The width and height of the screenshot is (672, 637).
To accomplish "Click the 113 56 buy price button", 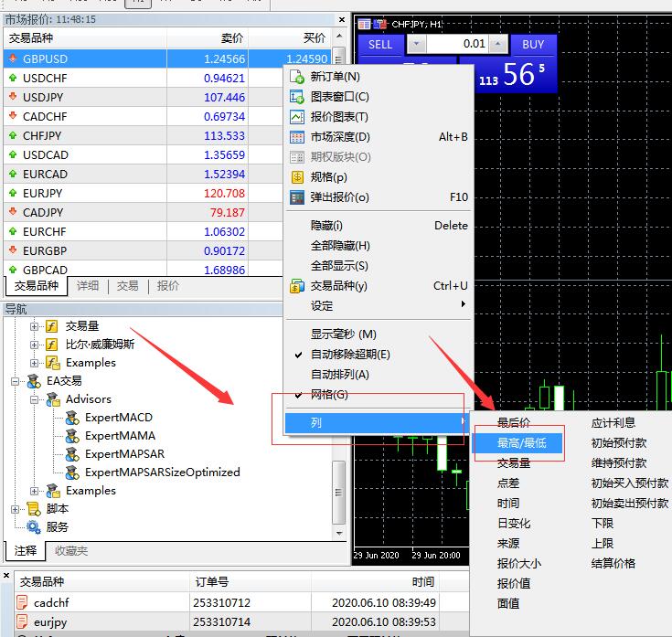I will coord(516,75).
